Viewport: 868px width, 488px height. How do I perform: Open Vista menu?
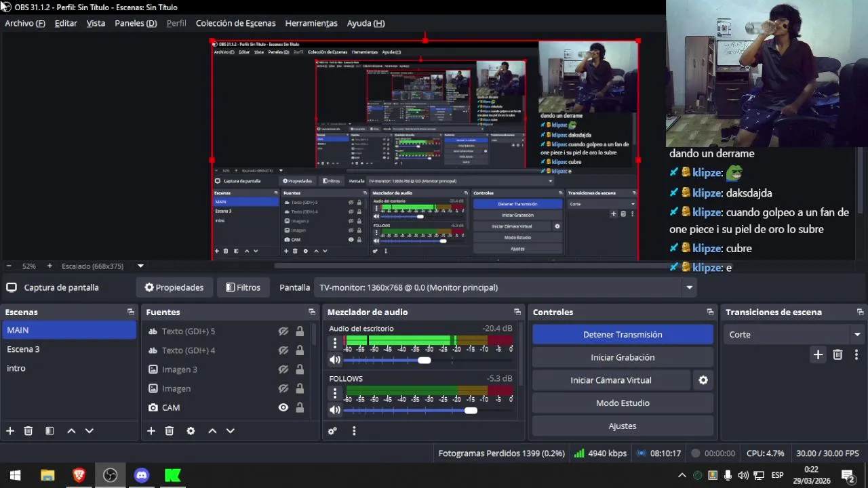pyautogui.click(x=96, y=23)
